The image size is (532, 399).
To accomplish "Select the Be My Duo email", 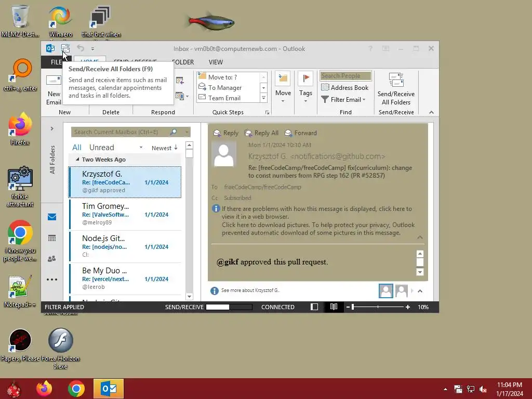I will 125,278.
